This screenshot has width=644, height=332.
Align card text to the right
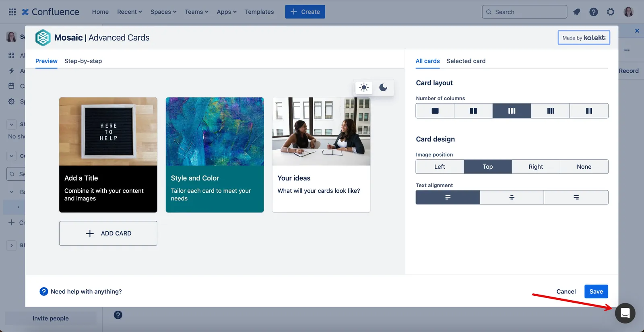[576, 197]
